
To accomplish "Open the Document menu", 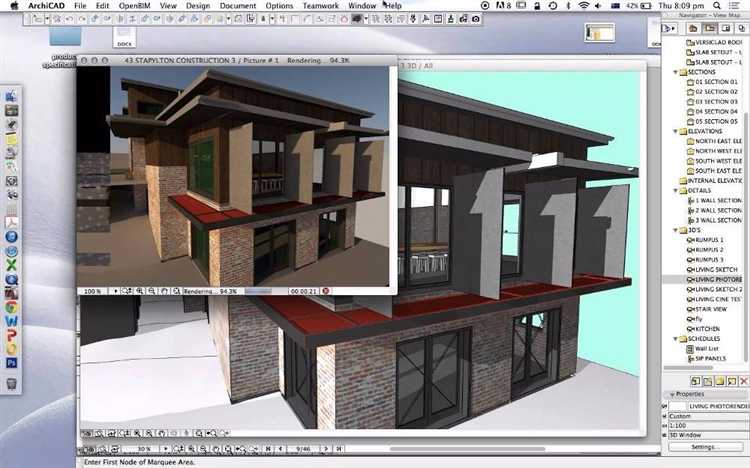I will click(x=238, y=6).
